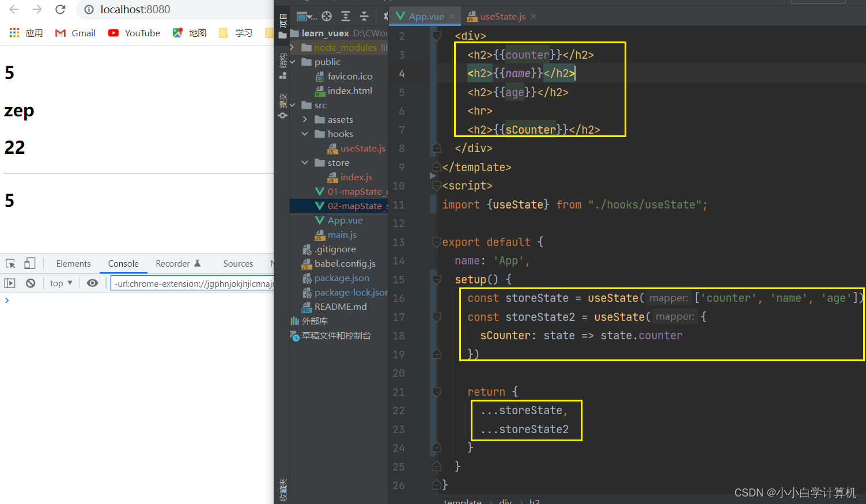Screen dimensions: 866x504
Task: Close the useState.js editor tab
Action: tap(534, 16)
